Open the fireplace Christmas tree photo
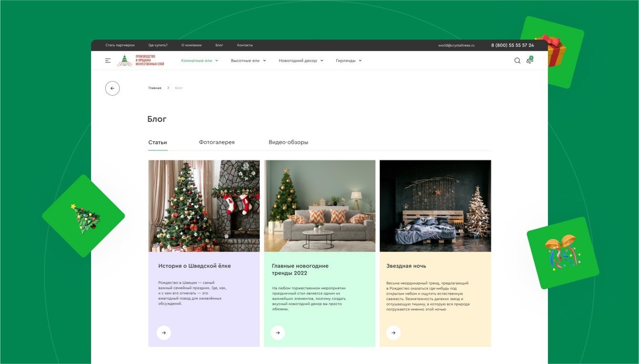The image size is (639, 364). click(x=204, y=206)
